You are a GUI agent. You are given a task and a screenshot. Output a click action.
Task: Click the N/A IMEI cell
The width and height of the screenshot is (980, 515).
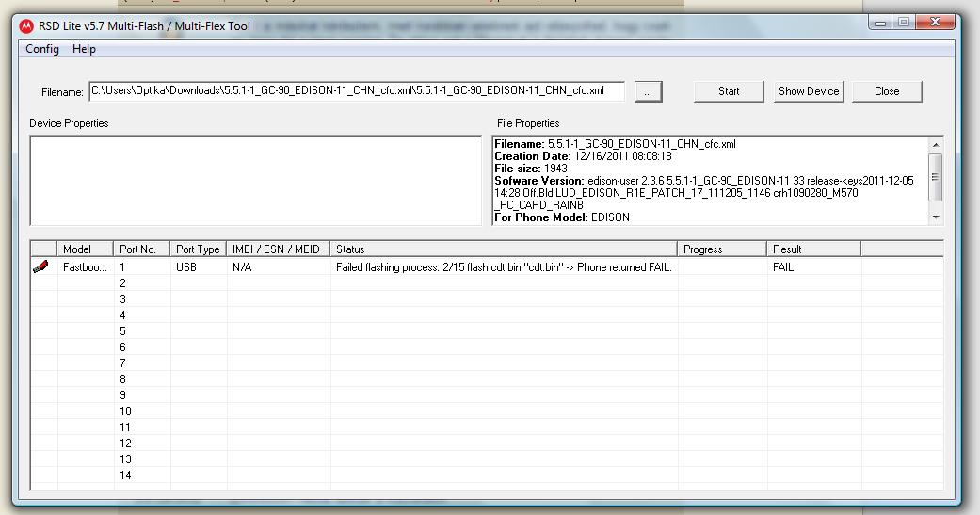coord(278,266)
